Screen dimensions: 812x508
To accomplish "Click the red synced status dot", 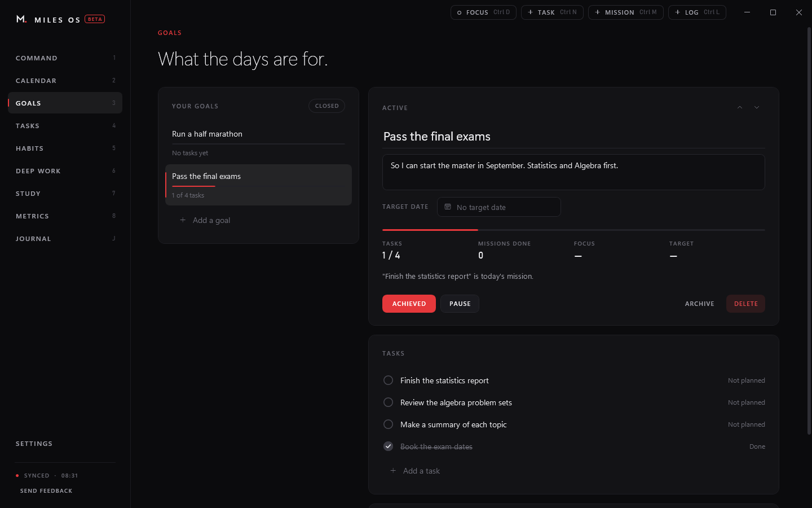I will (x=17, y=476).
